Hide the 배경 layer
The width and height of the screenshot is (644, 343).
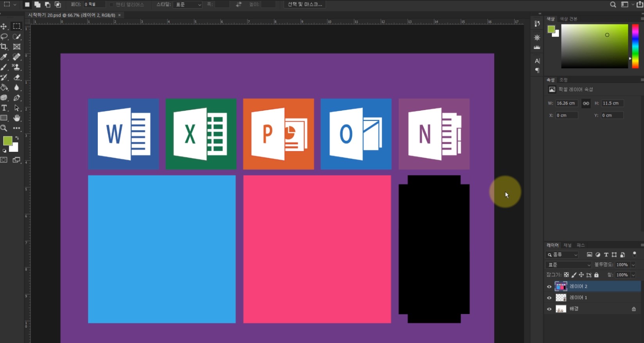[x=549, y=309]
